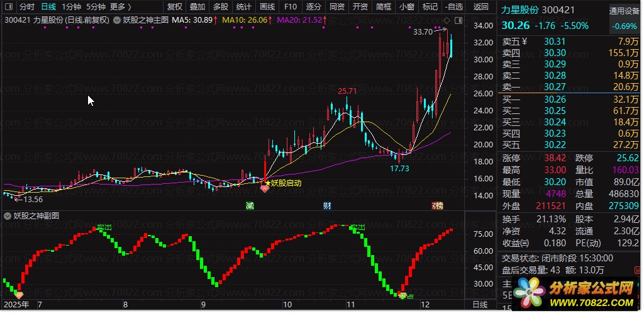Open the 逐分 tick details
Viewport: 644px width, 313px height.
click(x=314, y=6)
